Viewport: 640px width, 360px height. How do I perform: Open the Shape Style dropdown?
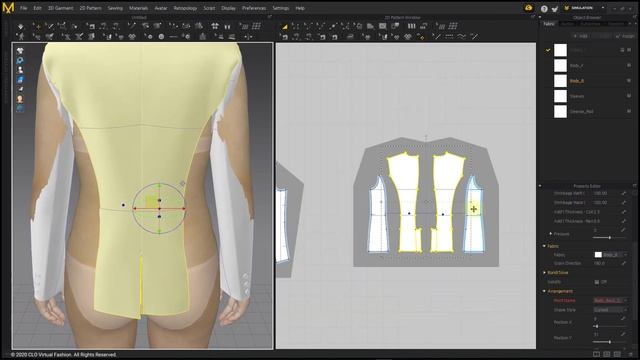(x=611, y=310)
